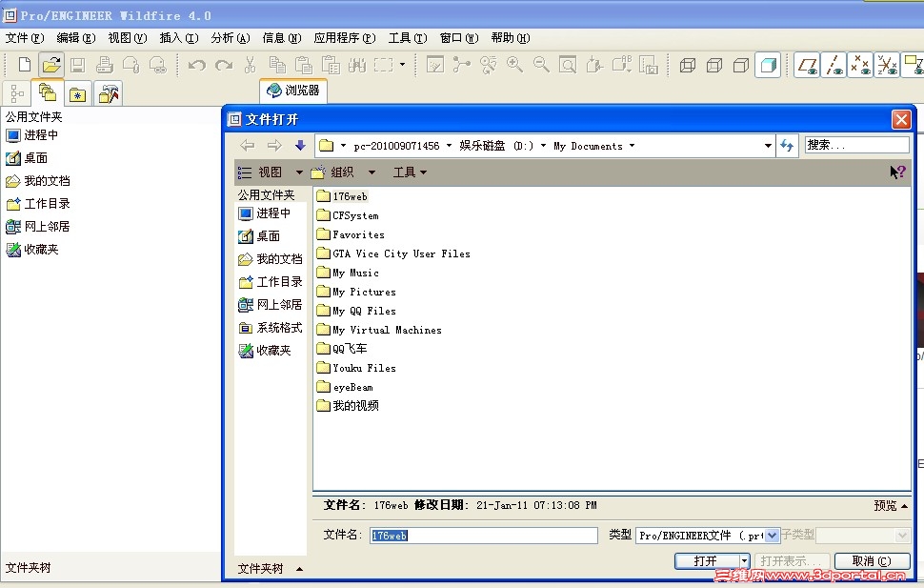Click the blue down arrow in dialog
Image resolution: width=924 pixels, height=588 pixels.
300,145
